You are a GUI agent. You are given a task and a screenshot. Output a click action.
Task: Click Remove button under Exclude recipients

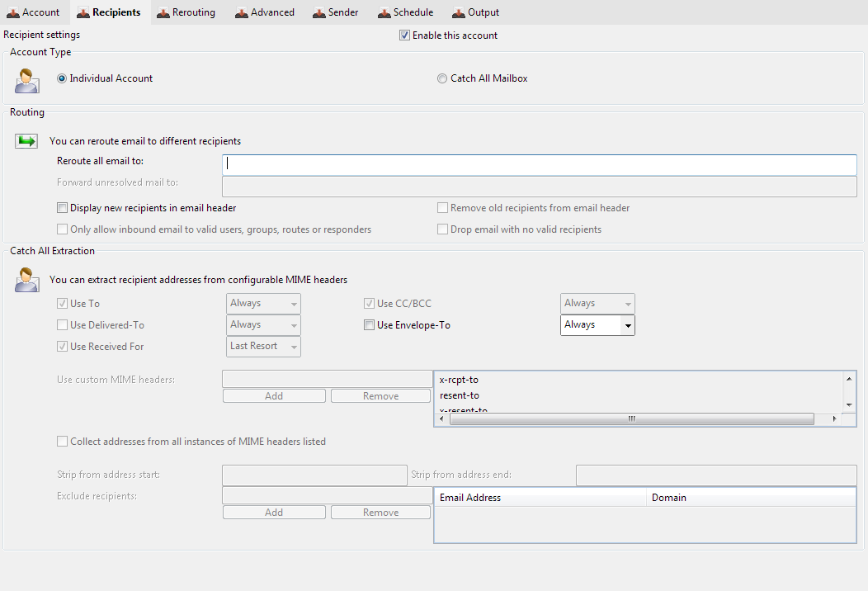(x=380, y=513)
